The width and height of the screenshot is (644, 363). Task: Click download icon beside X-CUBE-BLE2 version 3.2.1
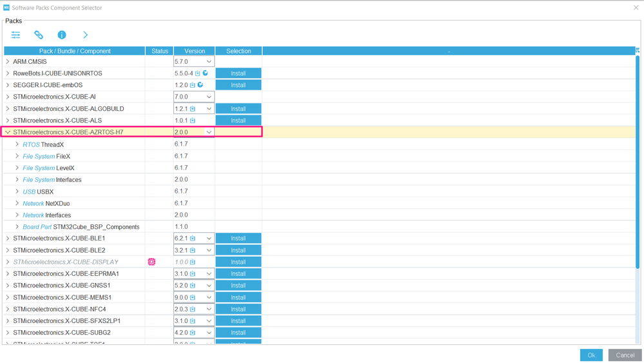coord(192,250)
